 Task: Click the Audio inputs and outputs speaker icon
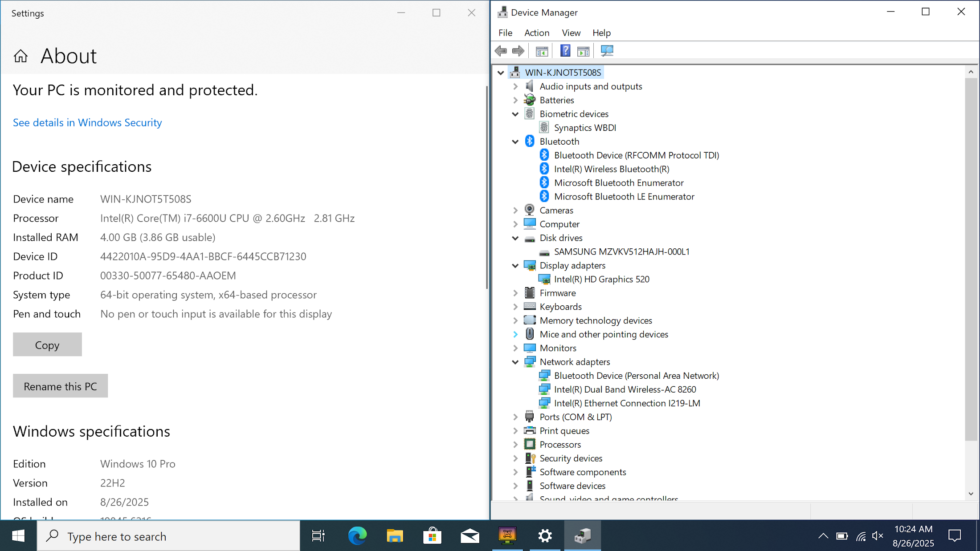tap(530, 86)
